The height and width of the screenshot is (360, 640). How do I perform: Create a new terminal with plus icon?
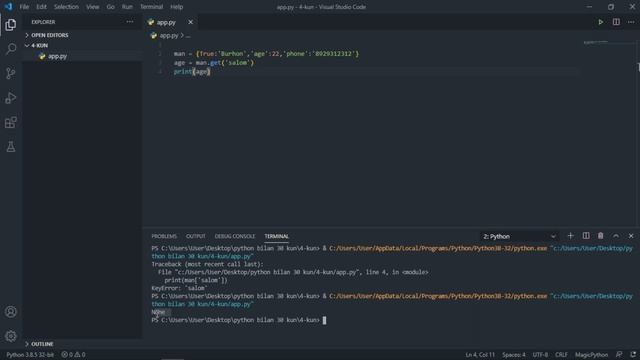pos(570,236)
